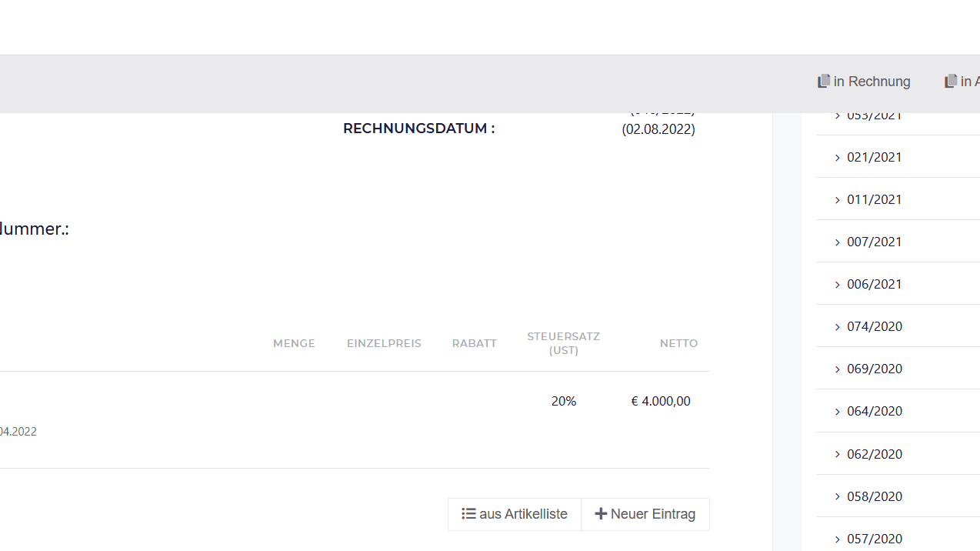
Task: Click the plus icon on Neuer Eintrag
Action: click(x=601, y=513)
